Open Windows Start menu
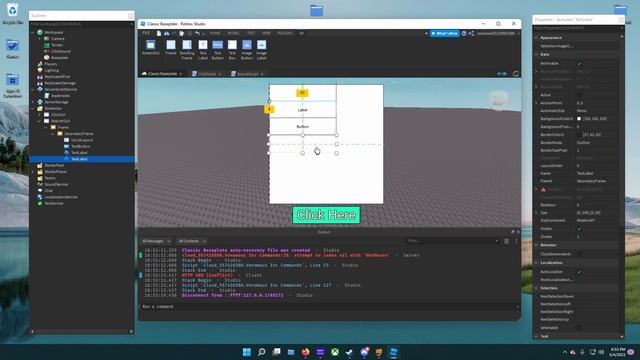 (247, 352)
